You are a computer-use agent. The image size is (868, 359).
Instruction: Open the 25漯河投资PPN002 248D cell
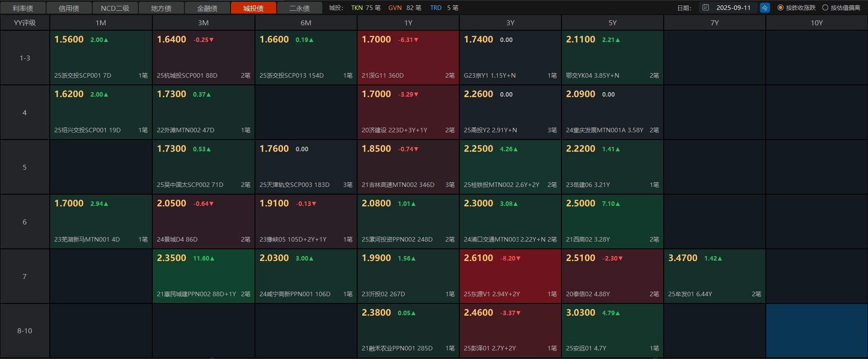tap(408, 222)
